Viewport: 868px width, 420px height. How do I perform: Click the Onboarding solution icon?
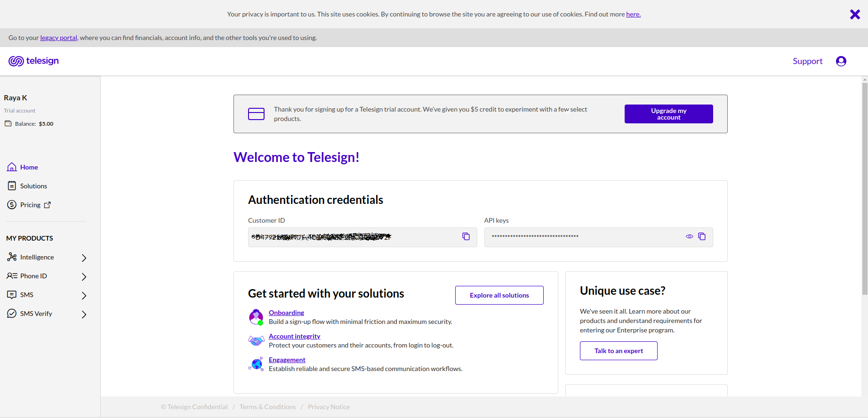tap(256, 317)
